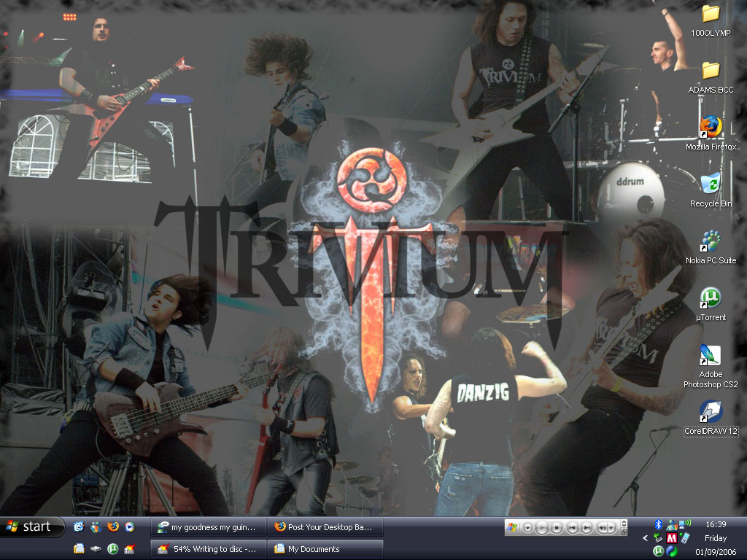The width and height of the screenshot is (747, 560).
Task: Skip to previous track in media toolbar
Action: coord(572,528)
